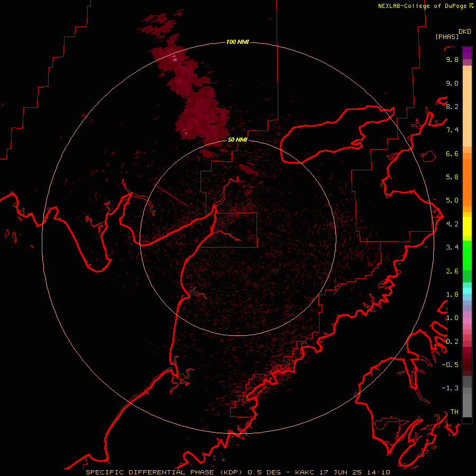This screenshot has height=476, width=476.
Task: Click the 4.2 scale value
Action: point(452,224)
